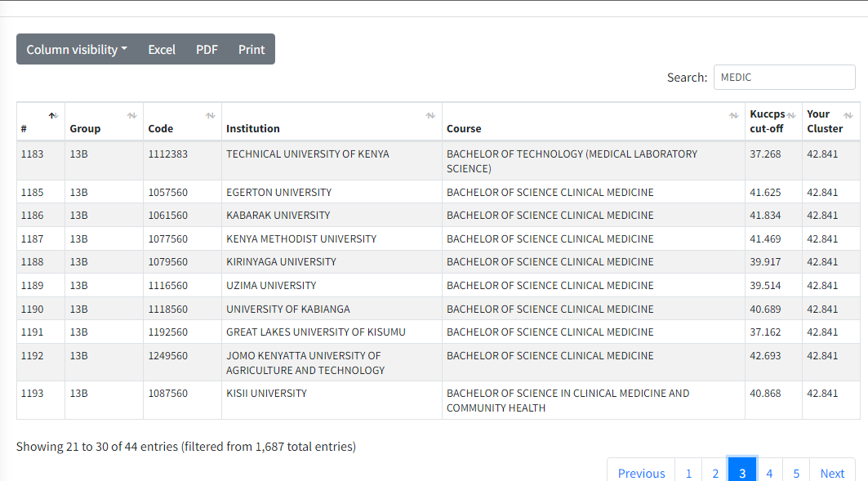Click sort arrows in Code column header

(210, 116)
